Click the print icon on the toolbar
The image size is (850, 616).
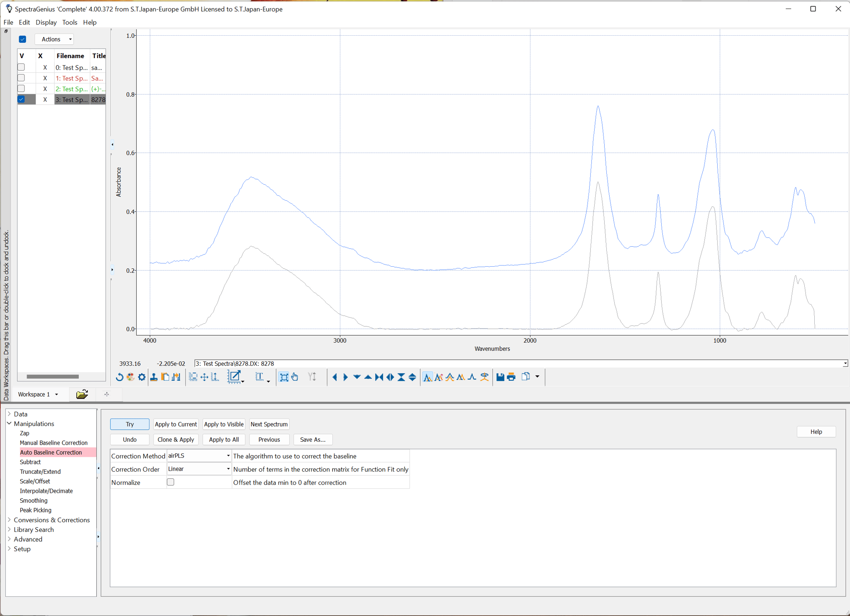pyautogui.click(x=510, y=377)
